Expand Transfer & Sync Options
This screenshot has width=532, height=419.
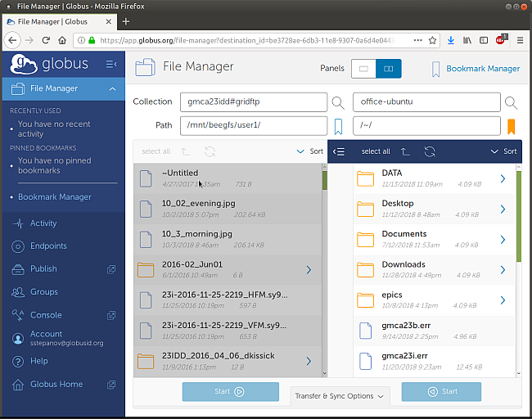(340, 396)
